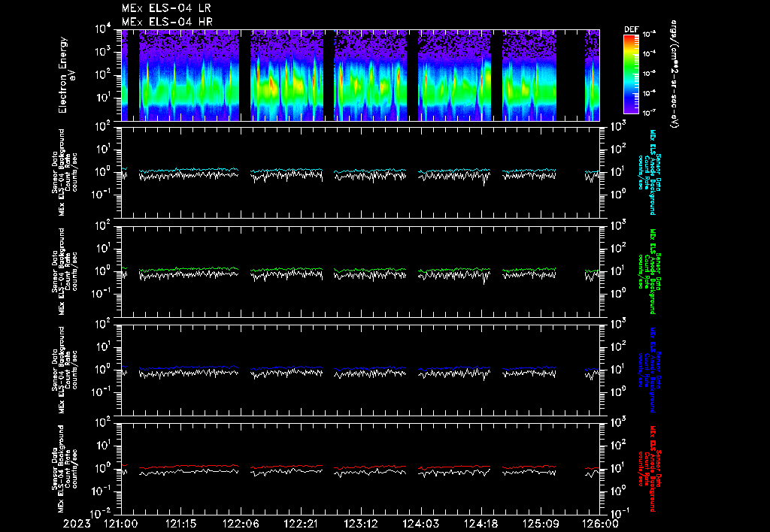
Task: Select the red sensor data axis label
Action: tap(651, 469)
